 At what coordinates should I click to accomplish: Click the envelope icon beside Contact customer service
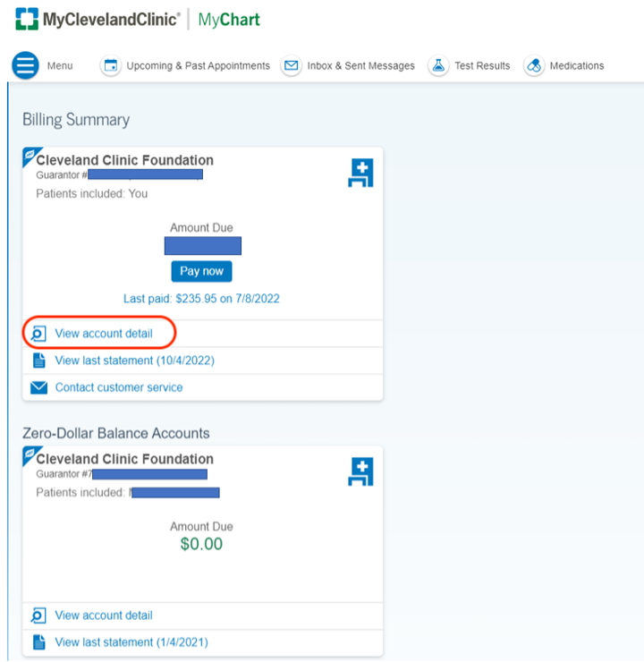tap(38, 387)
